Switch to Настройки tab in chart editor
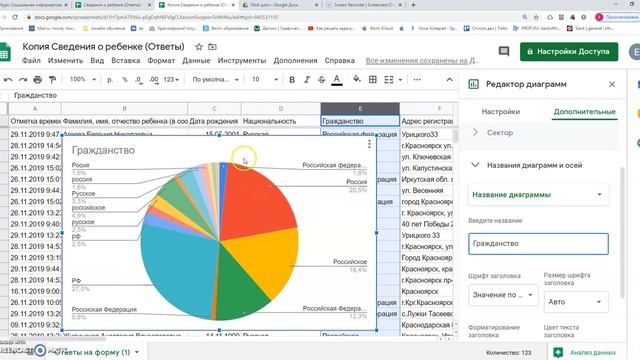Viewport: 640px width, 360px height. pyautogui.click(x=500, y=111)
